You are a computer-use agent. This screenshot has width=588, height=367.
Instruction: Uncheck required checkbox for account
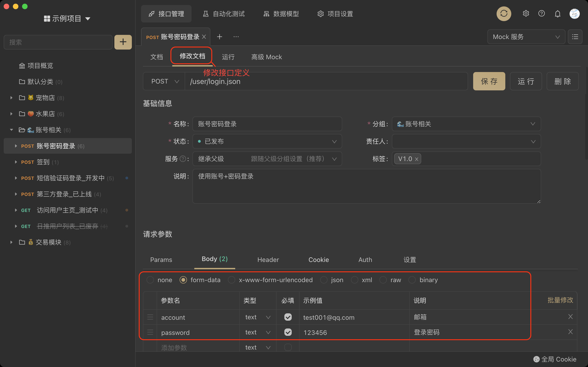click(288, 317)
